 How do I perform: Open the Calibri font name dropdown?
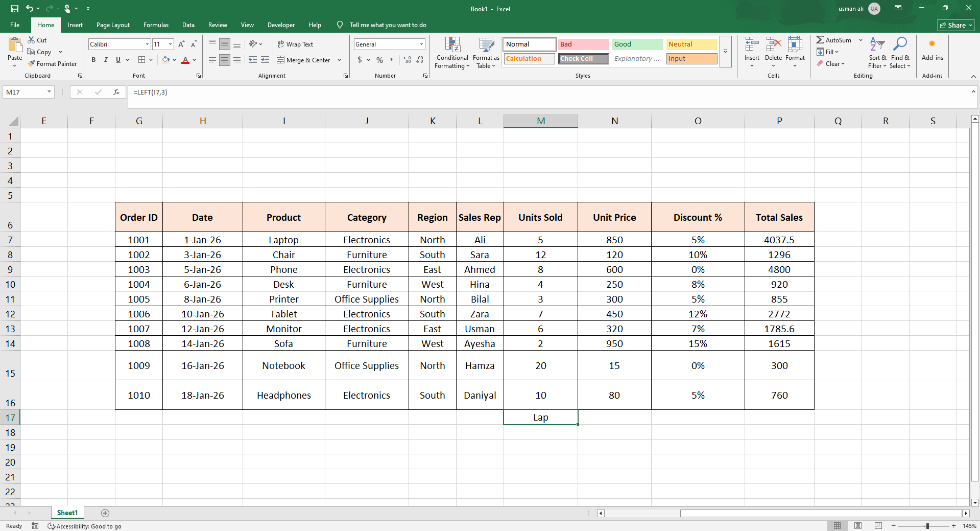[148, 44]
